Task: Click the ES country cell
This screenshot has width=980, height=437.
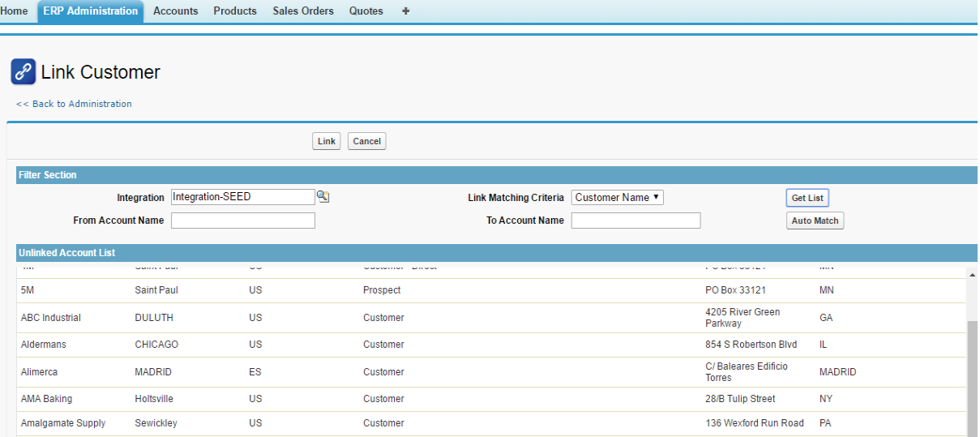Action: point(255,372)
